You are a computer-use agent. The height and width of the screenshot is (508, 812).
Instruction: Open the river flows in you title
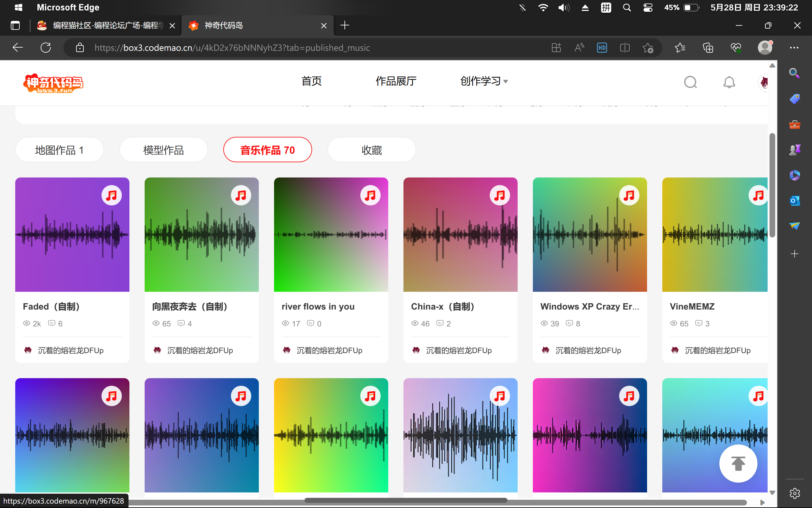click(x=318, y=306)
